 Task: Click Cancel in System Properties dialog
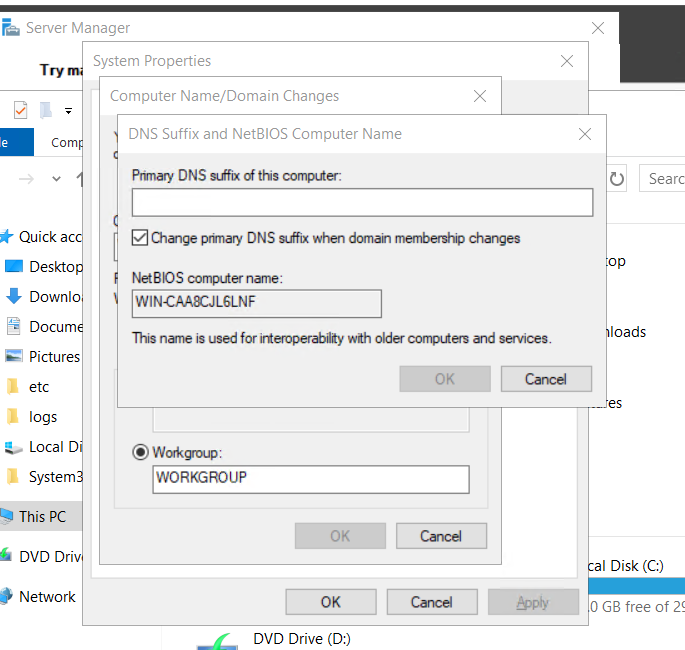click(432, 602)
